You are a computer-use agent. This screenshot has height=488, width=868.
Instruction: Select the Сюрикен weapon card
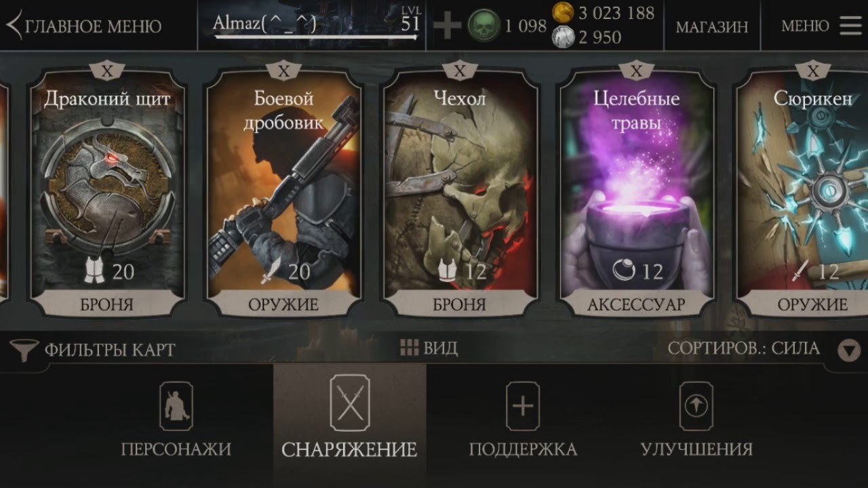802,193
